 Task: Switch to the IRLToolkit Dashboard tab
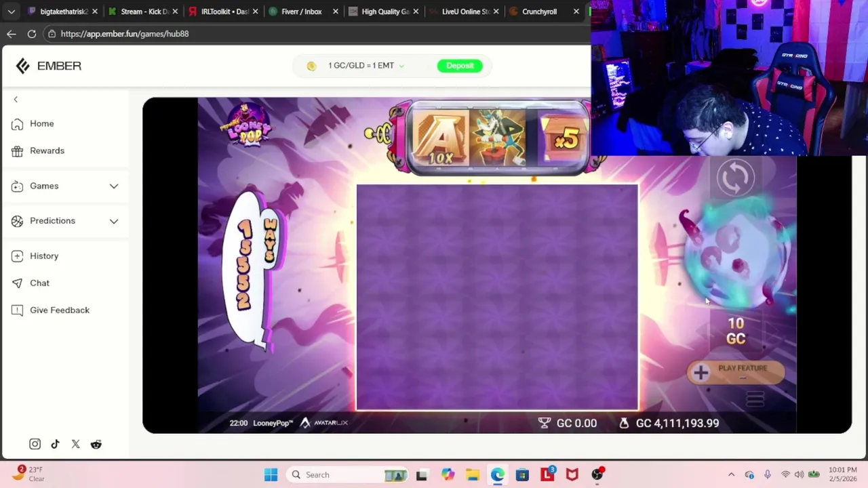(x=224, y=12)
